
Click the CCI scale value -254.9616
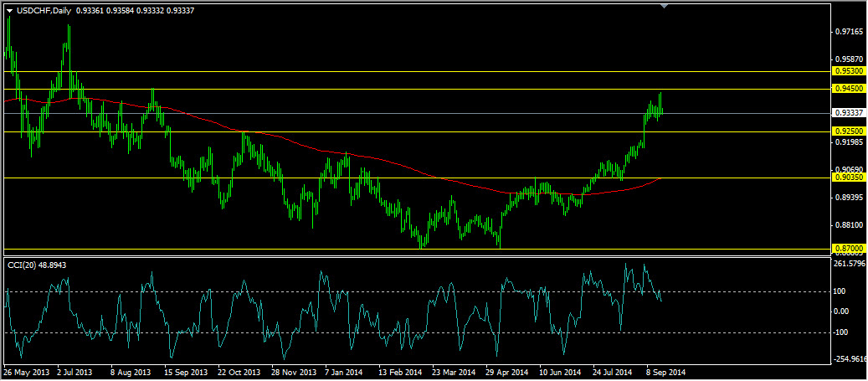tap(851, 359)
